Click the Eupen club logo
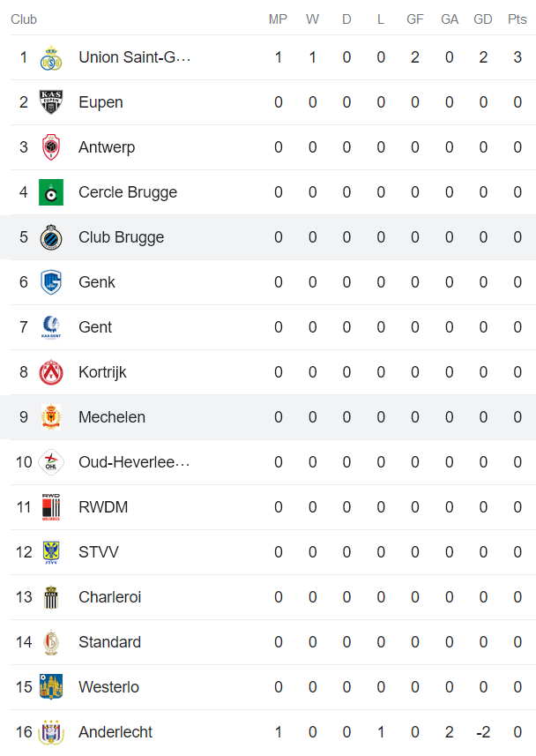The image size is (536, 756). pos(51,102)
